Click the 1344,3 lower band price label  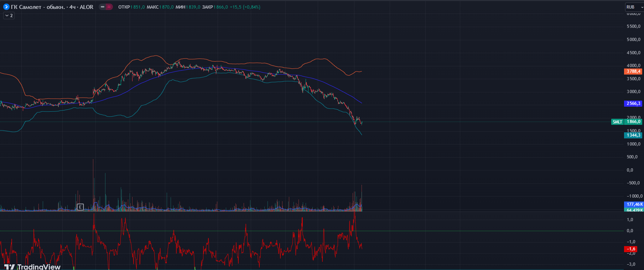point(633,135)
